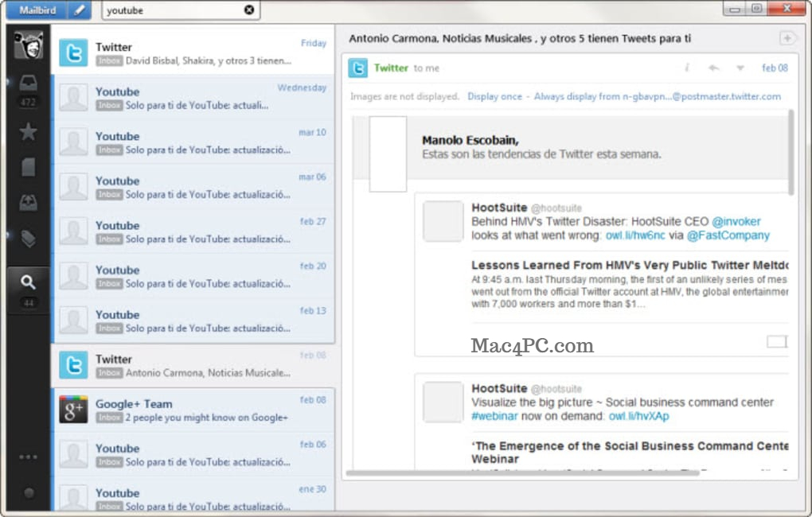The image size is (812, 517).
Task: Open Twitter email dated Friday
Action: pos(193,53)
